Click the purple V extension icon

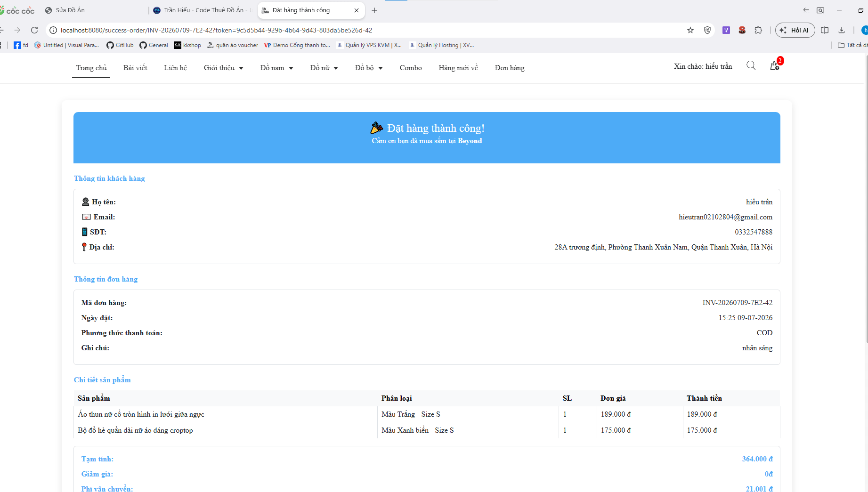point(726,30)
